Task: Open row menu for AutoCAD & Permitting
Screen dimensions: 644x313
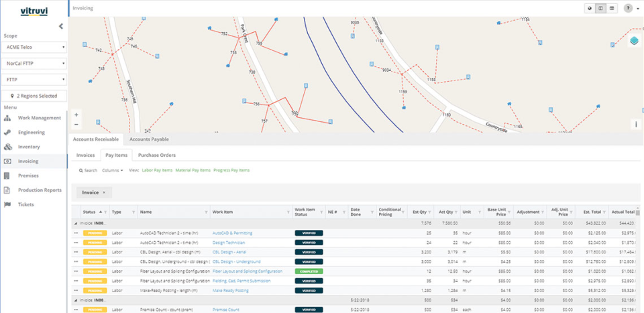Action: point(76,233)
